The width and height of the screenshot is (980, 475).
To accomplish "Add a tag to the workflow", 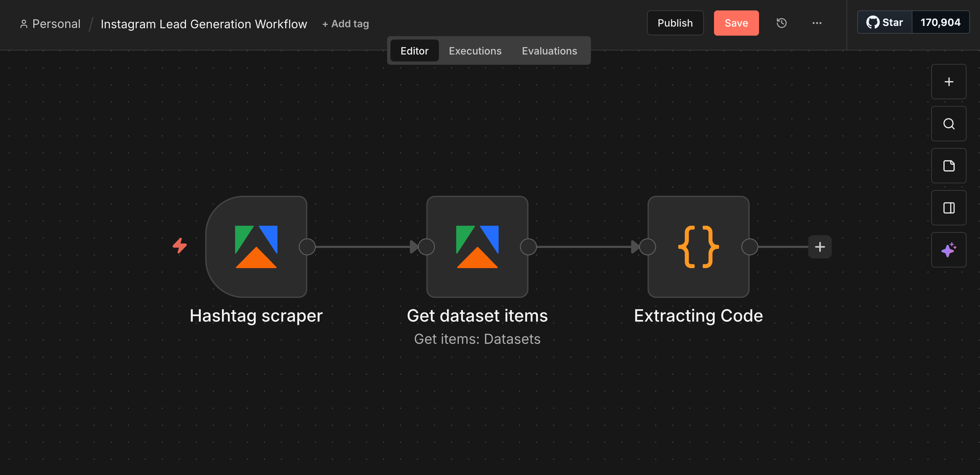I will coord(345,23).
